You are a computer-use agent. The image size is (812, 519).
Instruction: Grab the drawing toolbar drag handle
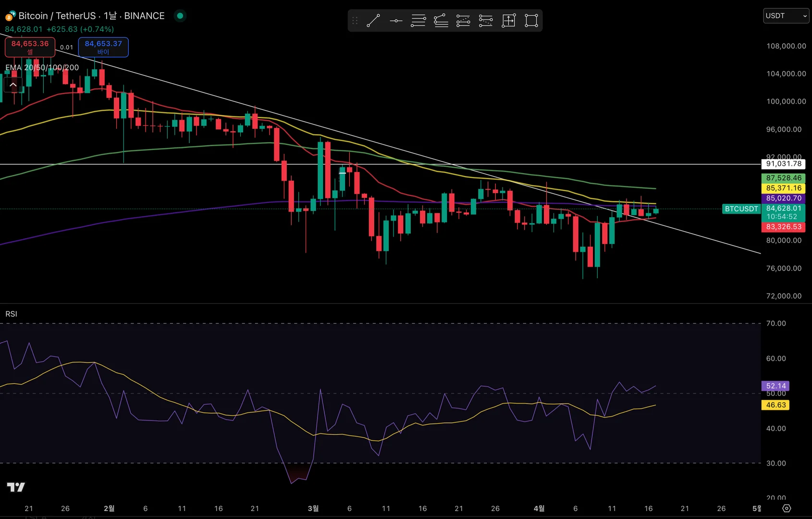tap(355, 21)
